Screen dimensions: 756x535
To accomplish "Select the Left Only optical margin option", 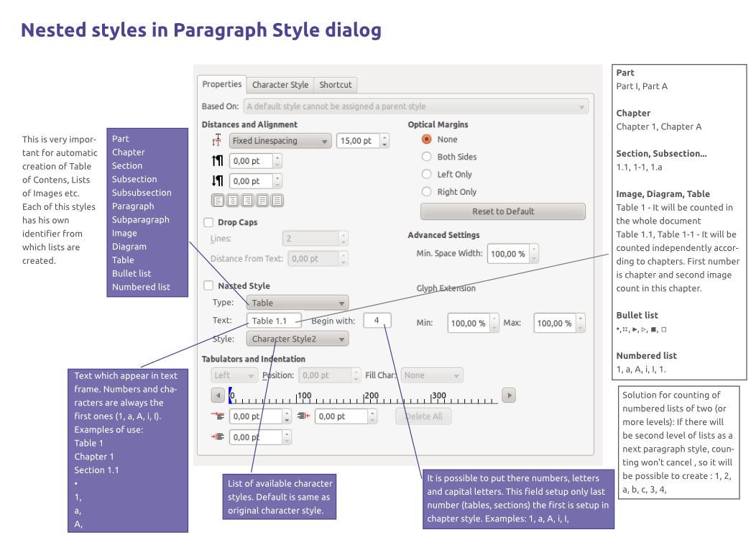I will tap(427, 175).
